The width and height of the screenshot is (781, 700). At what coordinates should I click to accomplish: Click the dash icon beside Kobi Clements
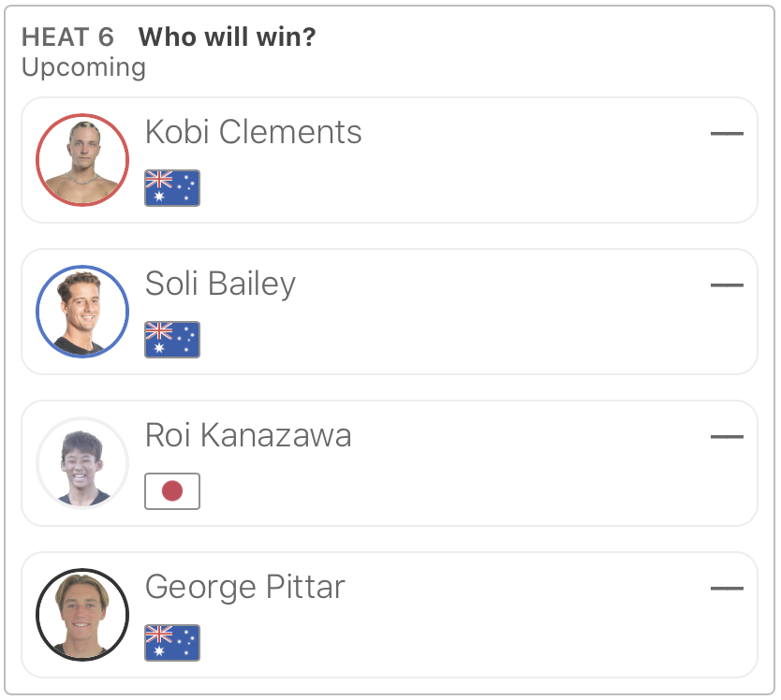click(x=727, y=134)
